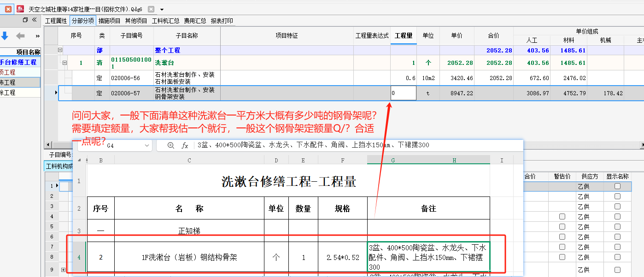Image resolution: width=644 pixels, height=277 pixels.
Task: Click the red app file icon
Action: [x=20, y=9]
